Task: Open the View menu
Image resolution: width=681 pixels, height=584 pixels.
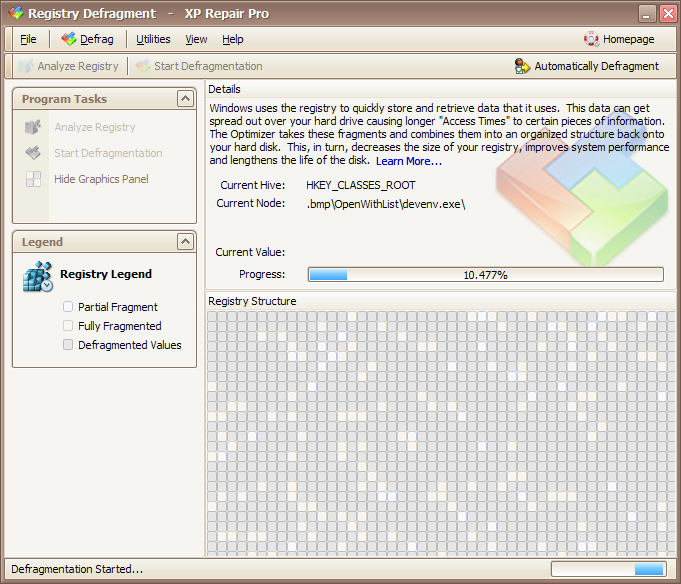Action: [x=196, y=39]
